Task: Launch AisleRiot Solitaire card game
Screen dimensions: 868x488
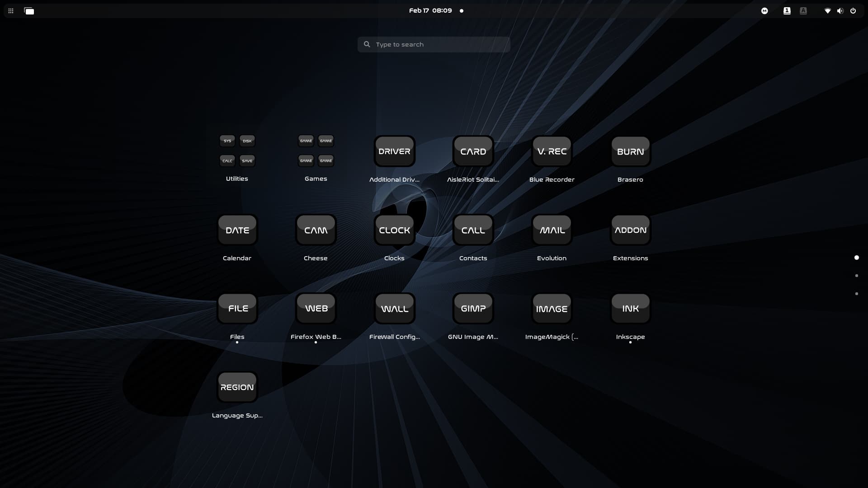Action: 473,152
